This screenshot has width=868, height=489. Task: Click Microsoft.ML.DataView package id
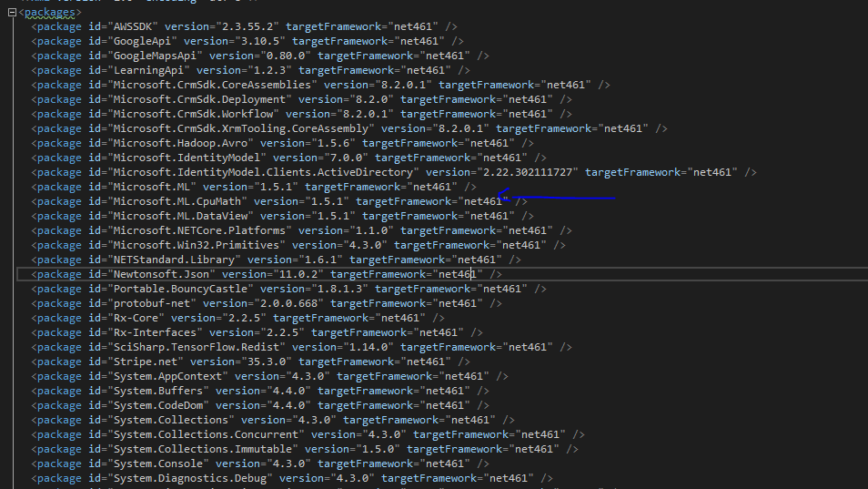(180, 216)
